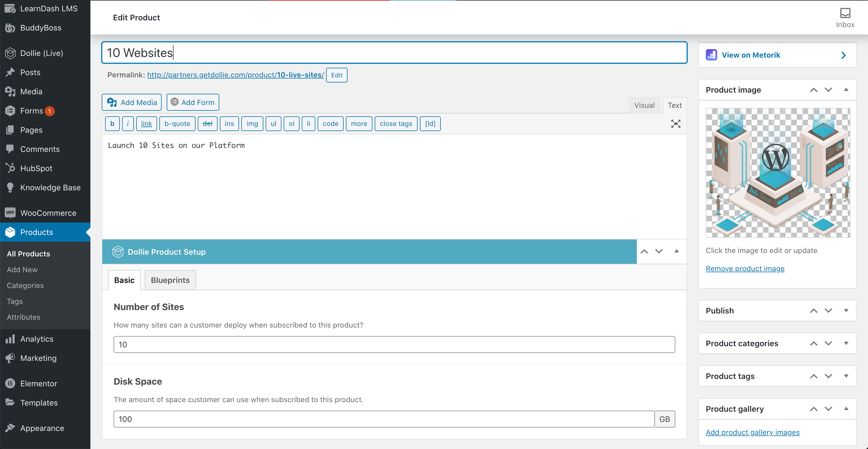Insert an image tag via img button
Viewport: 868px width, 449px height.
click(x=252, y=124)
